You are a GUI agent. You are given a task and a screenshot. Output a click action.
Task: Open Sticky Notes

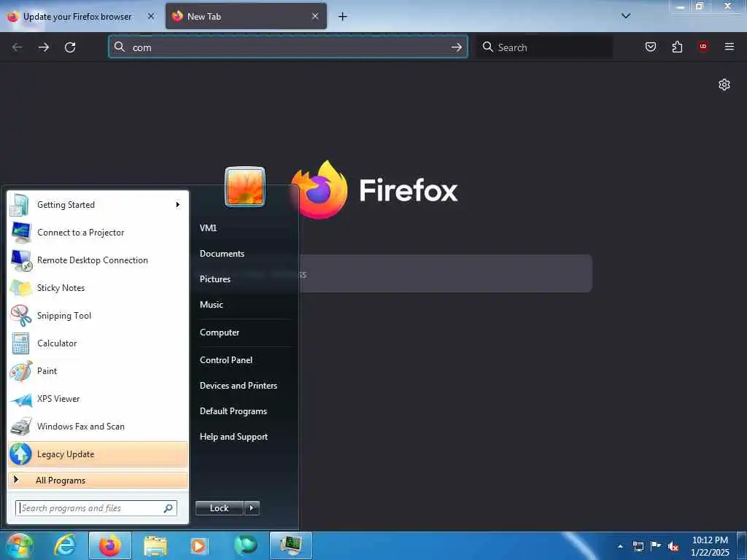click(98, 287)
